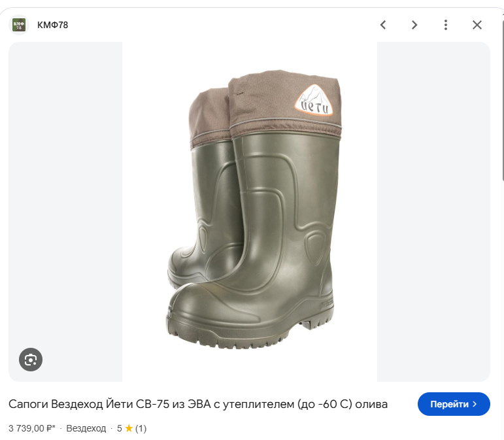Open the three-dot more options menu
The width and height of the screenshot is (504, 440).
pyautogui.click(x=446, y=25)
